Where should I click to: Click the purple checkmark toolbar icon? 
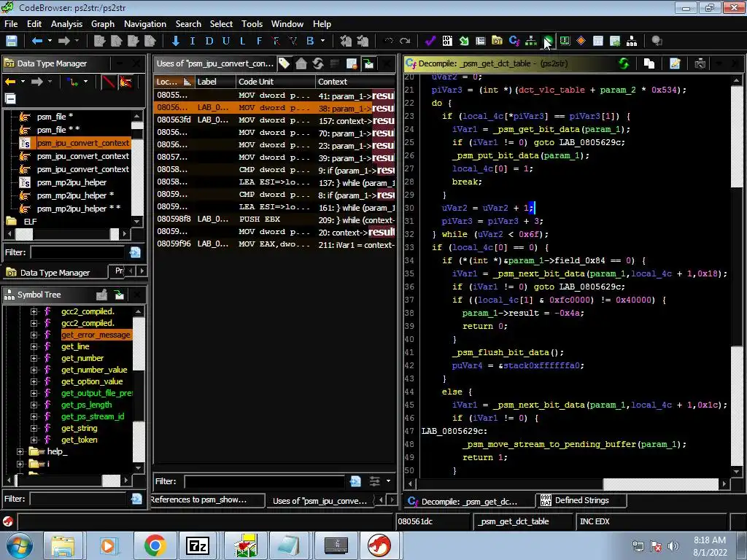(430, 41)
